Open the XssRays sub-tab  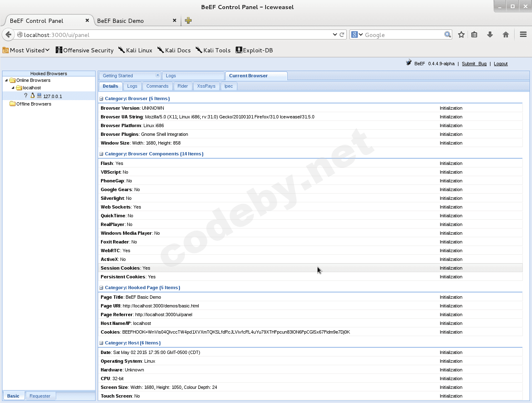pyautogui.click(x=207, y=86)
